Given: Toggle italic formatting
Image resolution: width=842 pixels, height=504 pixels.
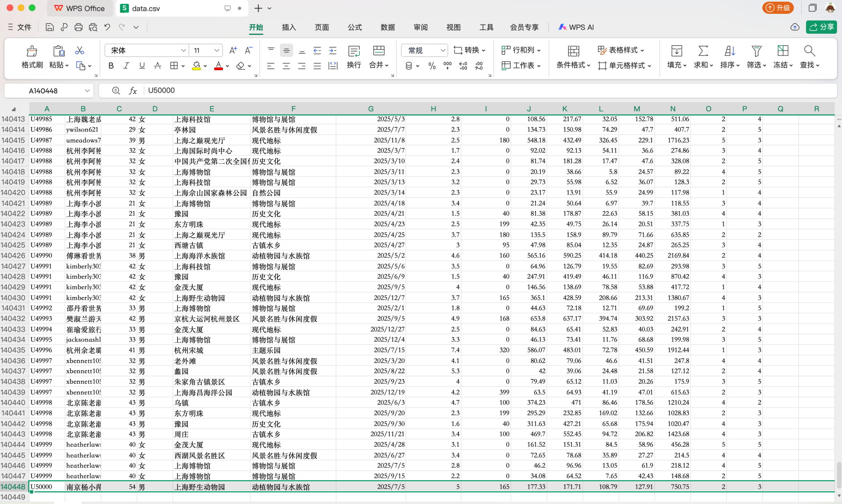Looking at the screenshot, I should [126, 66].
